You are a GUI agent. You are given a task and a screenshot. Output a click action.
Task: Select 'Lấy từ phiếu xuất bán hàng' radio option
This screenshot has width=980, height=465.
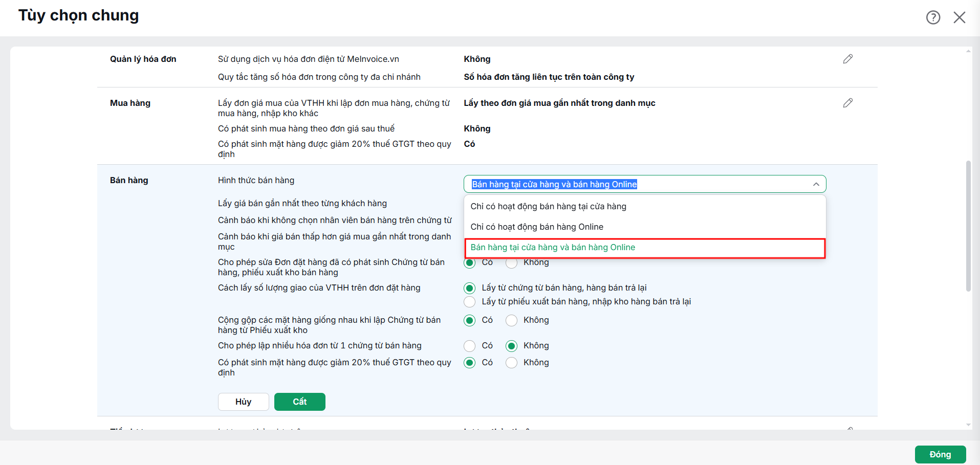click(x=470, y=302)
